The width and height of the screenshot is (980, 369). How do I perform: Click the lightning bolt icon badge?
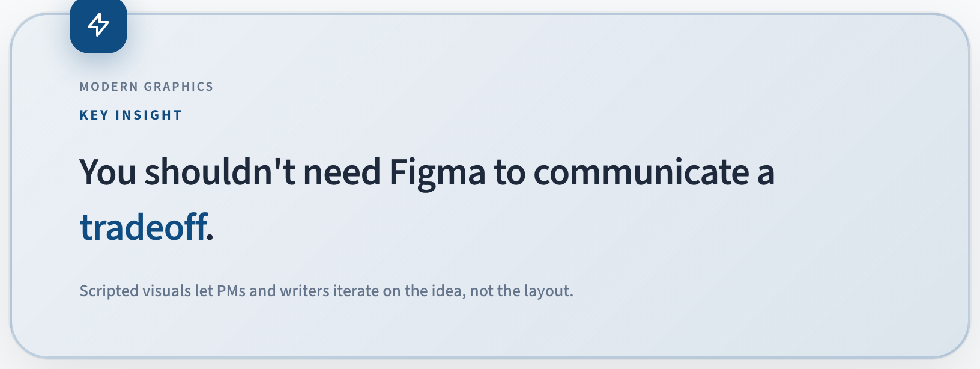coord(98,25)
